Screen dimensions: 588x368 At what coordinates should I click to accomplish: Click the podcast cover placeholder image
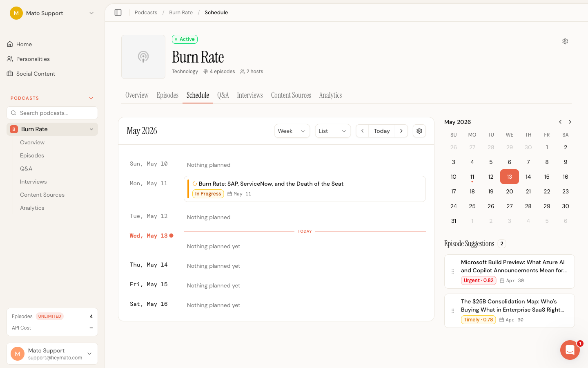[143, 57]
